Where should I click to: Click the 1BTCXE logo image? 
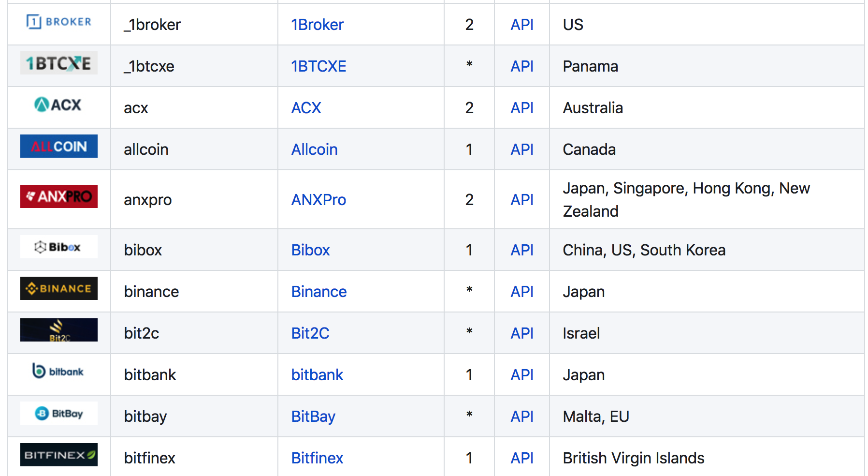pos(59,63)
